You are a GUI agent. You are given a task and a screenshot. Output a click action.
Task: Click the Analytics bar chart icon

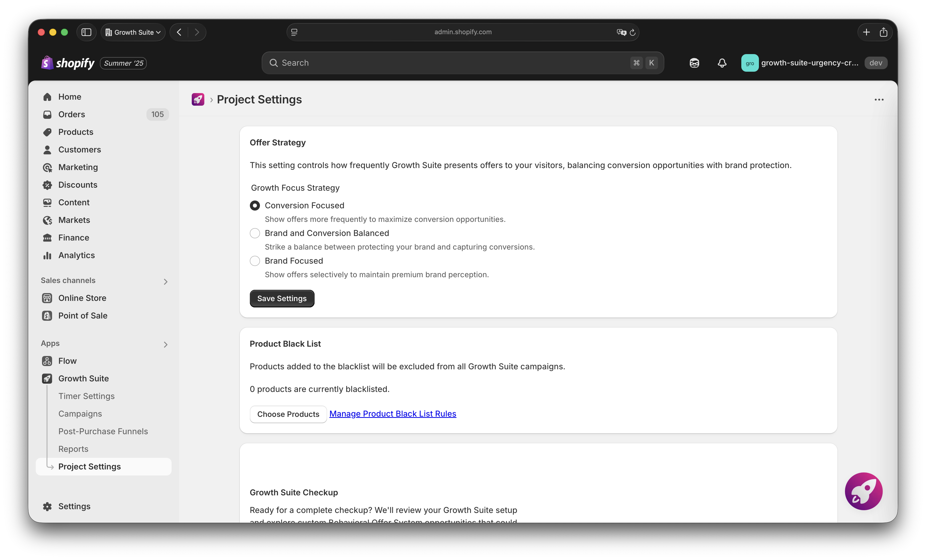47,255
